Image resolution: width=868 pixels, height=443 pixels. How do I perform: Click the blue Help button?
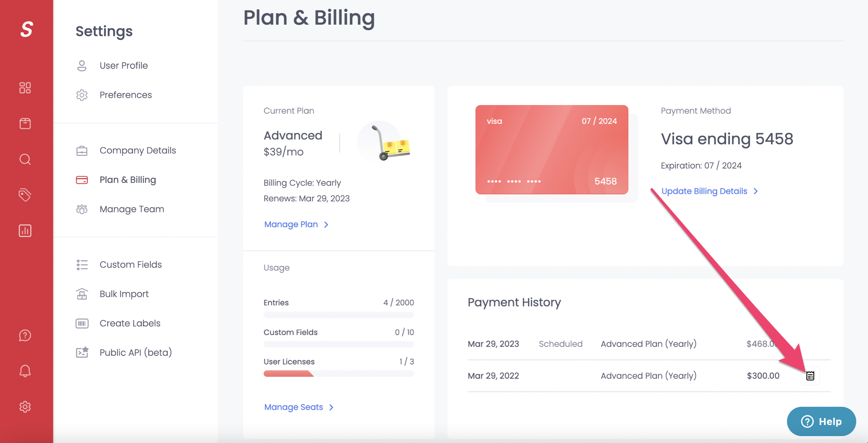click(x=821, y=421)
